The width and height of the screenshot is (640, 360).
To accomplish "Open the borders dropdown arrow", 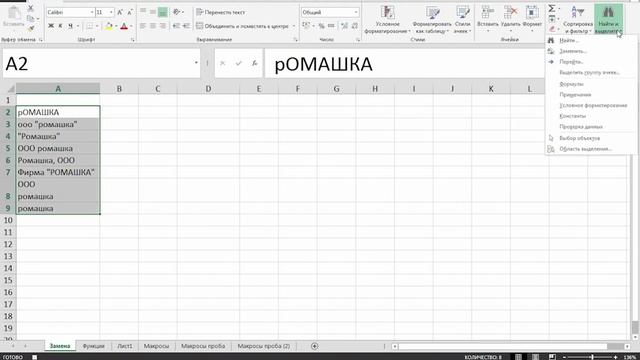I will pyautogui.click(x=97, y=26).
